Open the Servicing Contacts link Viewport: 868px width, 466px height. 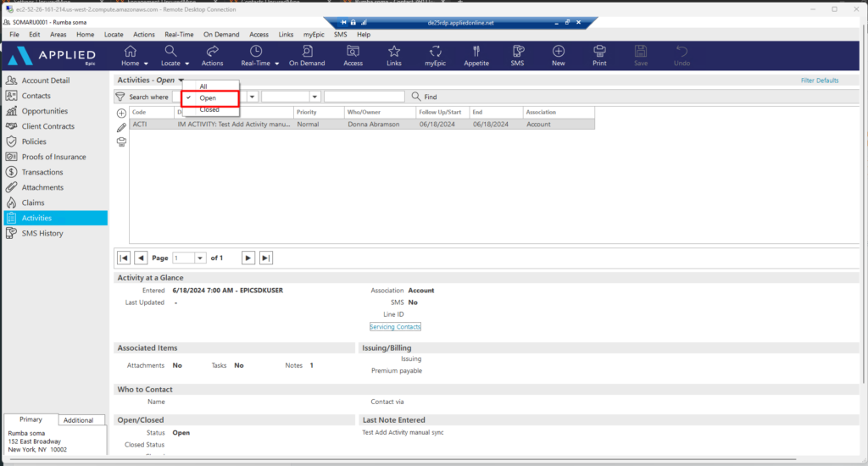tap(395, 326)
